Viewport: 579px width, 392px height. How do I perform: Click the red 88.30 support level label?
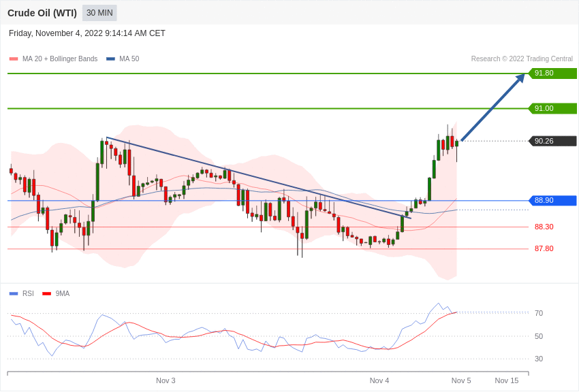(x=544, y=227)
